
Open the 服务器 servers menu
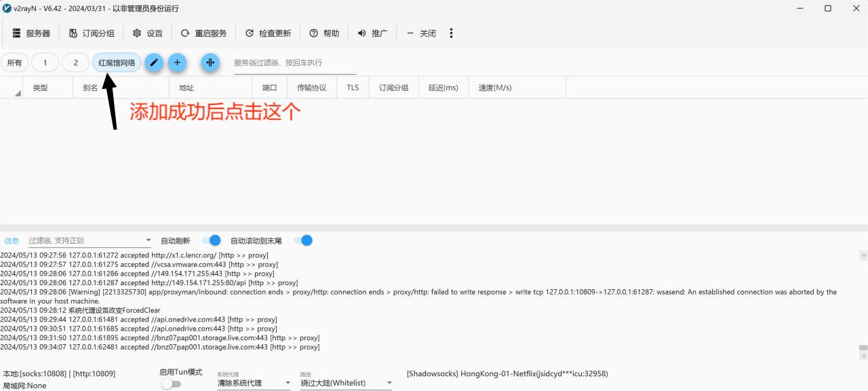click(x=31, y=33)
